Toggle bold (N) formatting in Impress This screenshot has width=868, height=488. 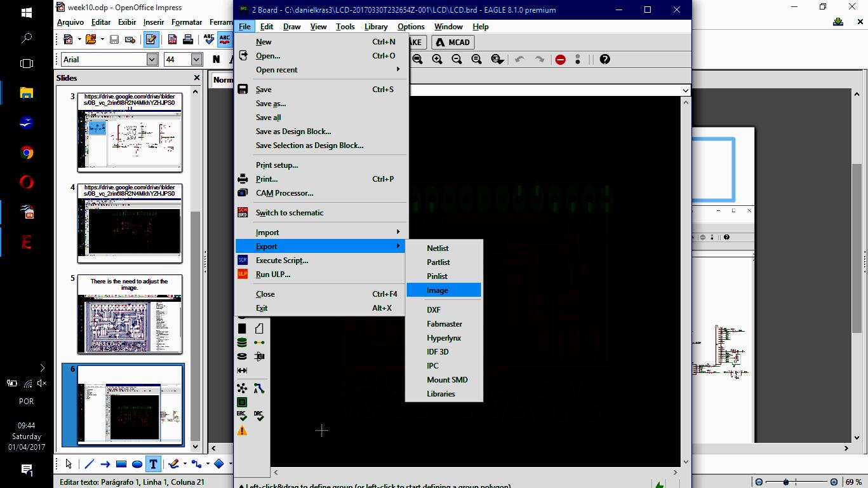217,59
